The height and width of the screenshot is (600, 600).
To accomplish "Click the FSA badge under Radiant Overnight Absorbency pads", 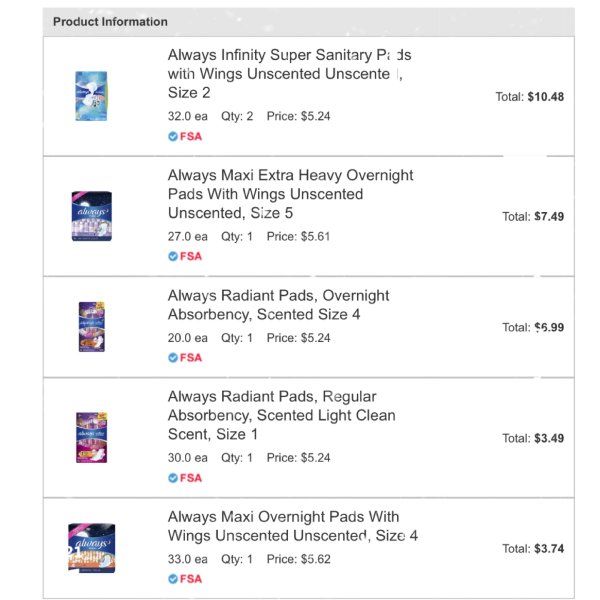I will [x=185, y=357].
